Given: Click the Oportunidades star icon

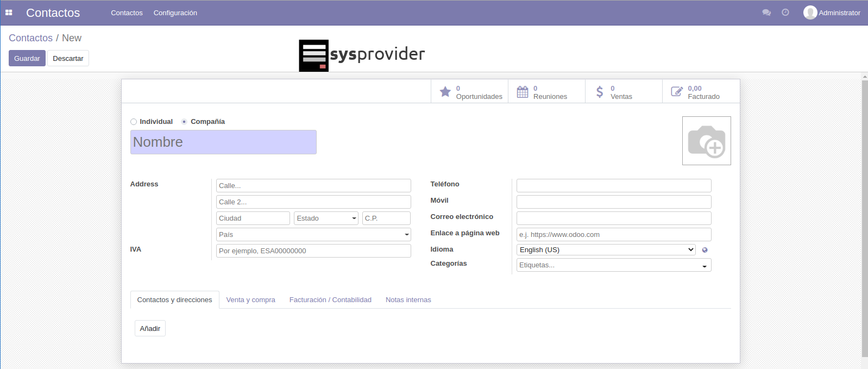Looking at the screenshot, I should 445,92.
